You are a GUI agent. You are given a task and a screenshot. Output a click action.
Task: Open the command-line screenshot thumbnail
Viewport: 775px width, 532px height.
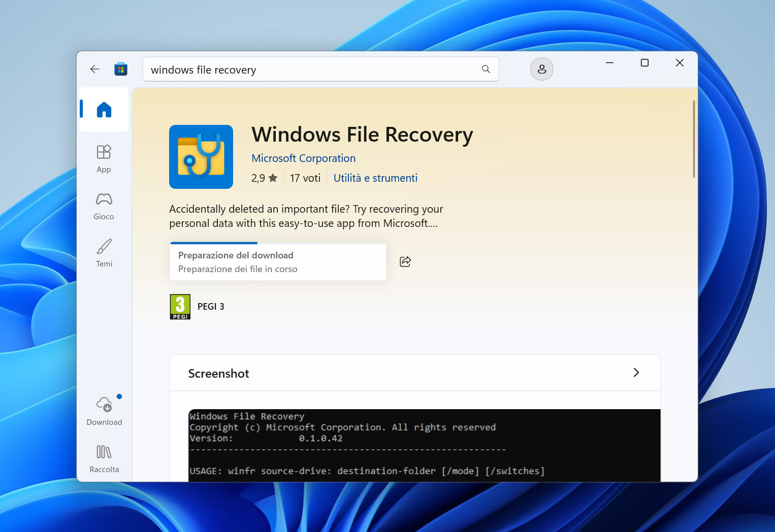click(x=425, y=445)
